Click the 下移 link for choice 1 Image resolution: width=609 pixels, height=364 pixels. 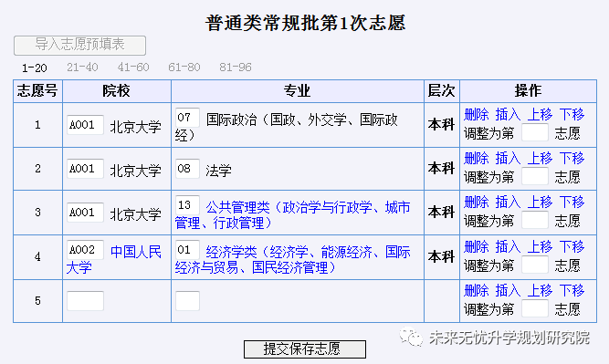[572, 114]
